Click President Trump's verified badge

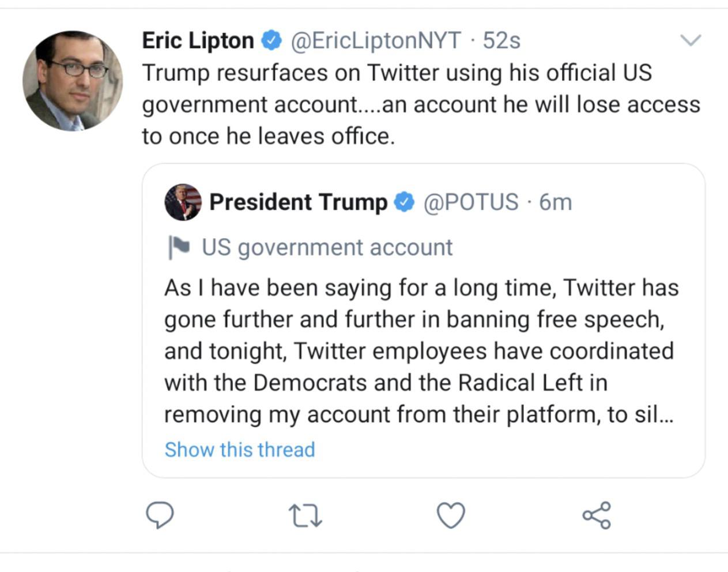(404, 202)
